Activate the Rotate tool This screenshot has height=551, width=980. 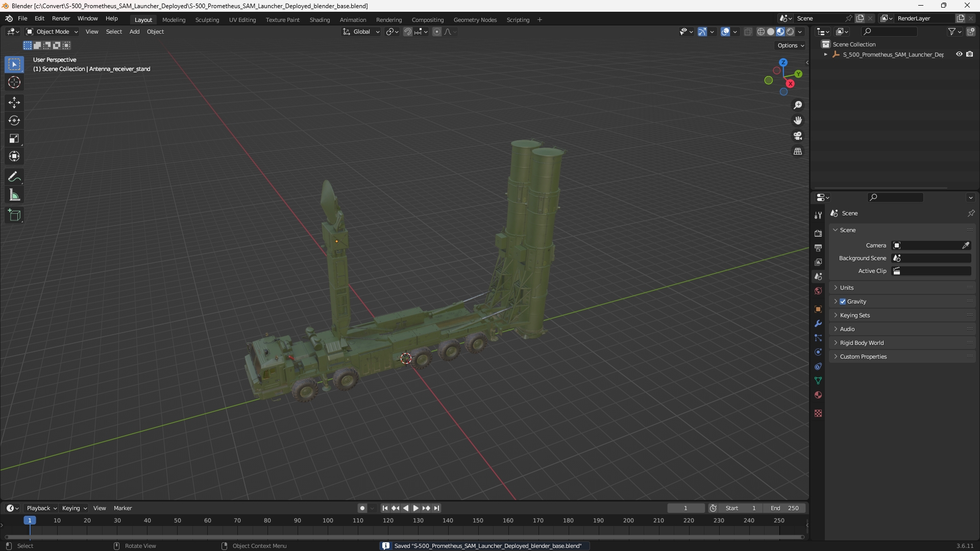pos(14,120)
